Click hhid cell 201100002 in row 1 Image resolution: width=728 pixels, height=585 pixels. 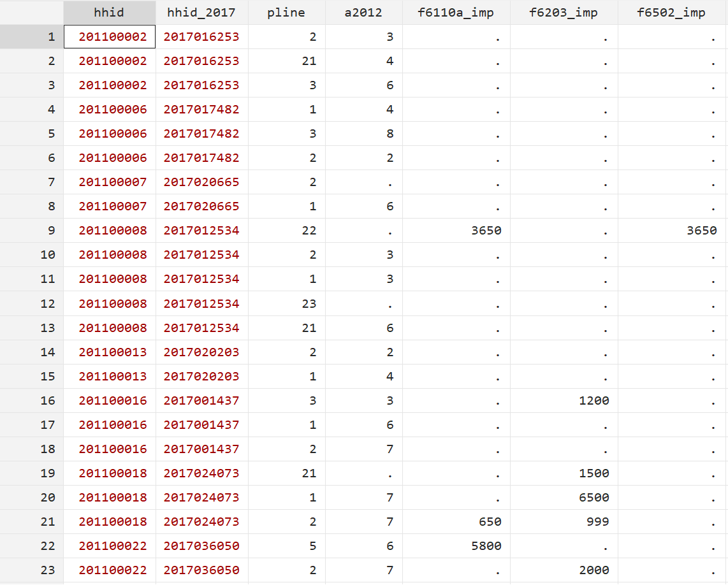point(110,37)
